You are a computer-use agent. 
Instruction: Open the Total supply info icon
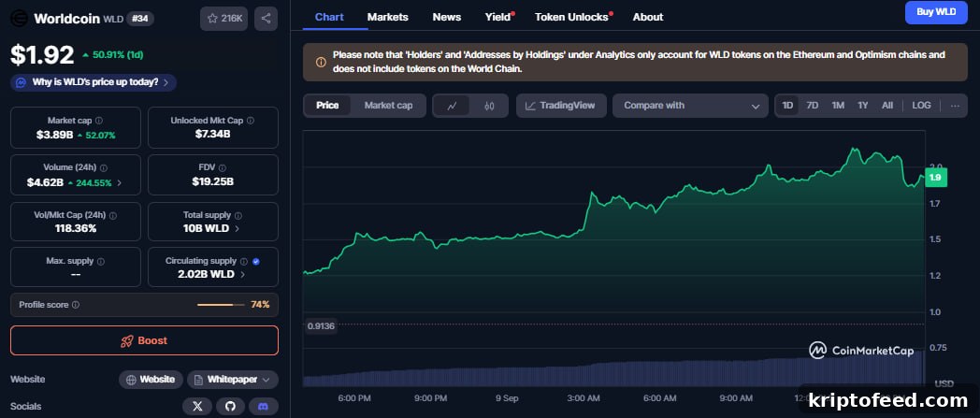(x=238, y=215)
